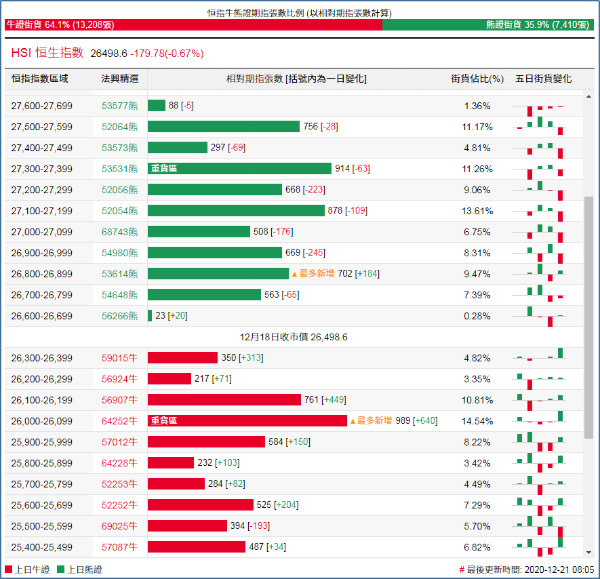The image size is (600, 579).
Task: Click the red bull share 64.1% bar
Action: pyautogui.click(x=194, y=25)
